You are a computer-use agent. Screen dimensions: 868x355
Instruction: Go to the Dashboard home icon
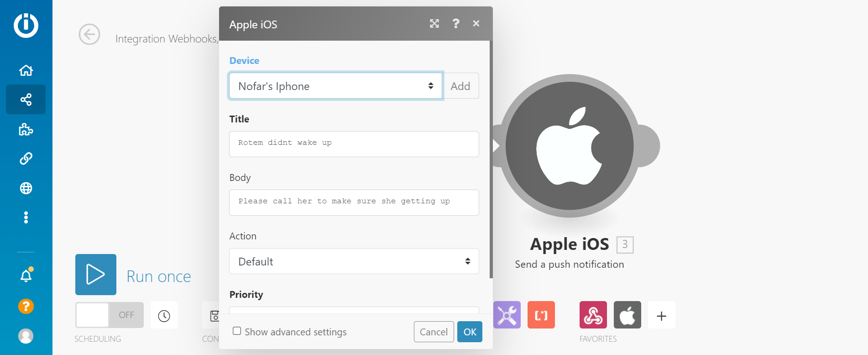click(x=26, y=70)
